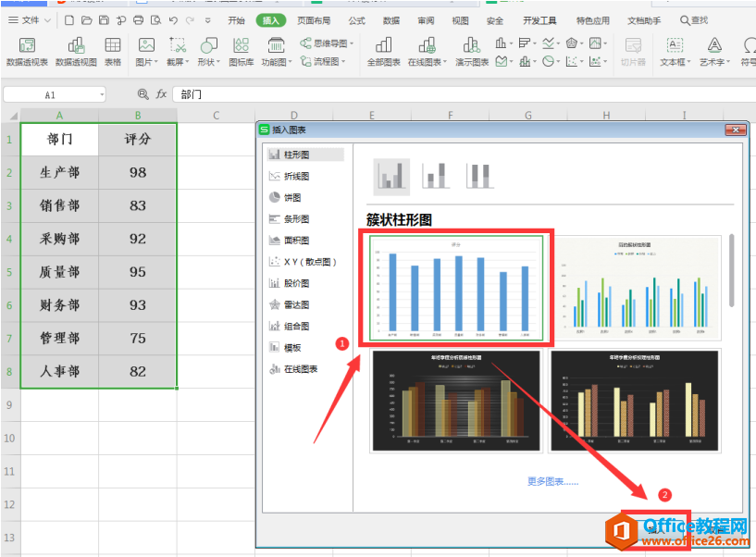Close the 插入图表 dialog
The height and width of the screenshot is (557, 756).
(x=736, y=130)
